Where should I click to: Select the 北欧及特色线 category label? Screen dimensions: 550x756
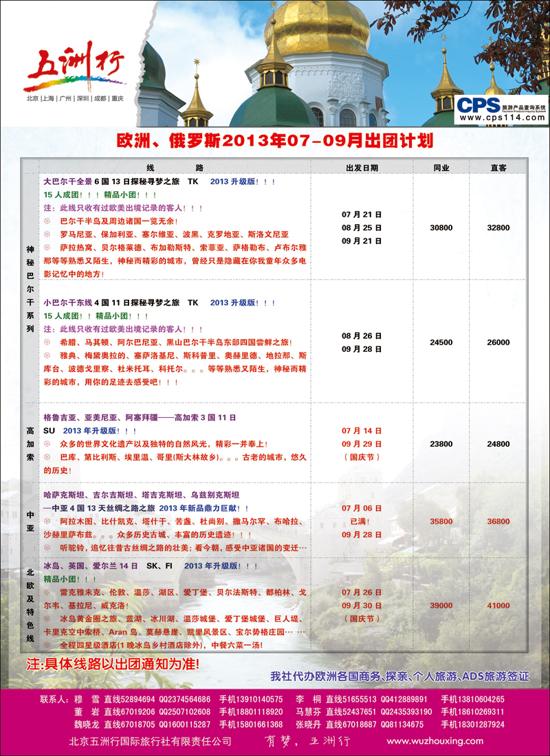(30, 605)
